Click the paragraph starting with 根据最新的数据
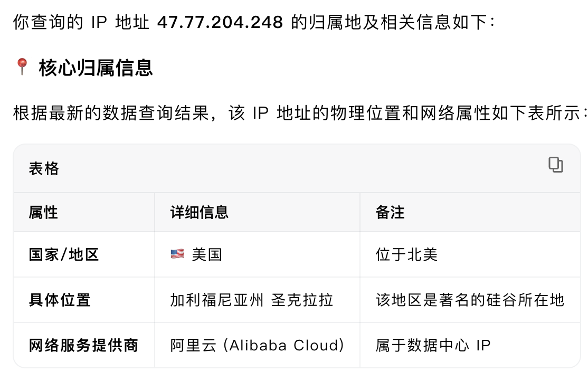588x381 pixels. 296,113
